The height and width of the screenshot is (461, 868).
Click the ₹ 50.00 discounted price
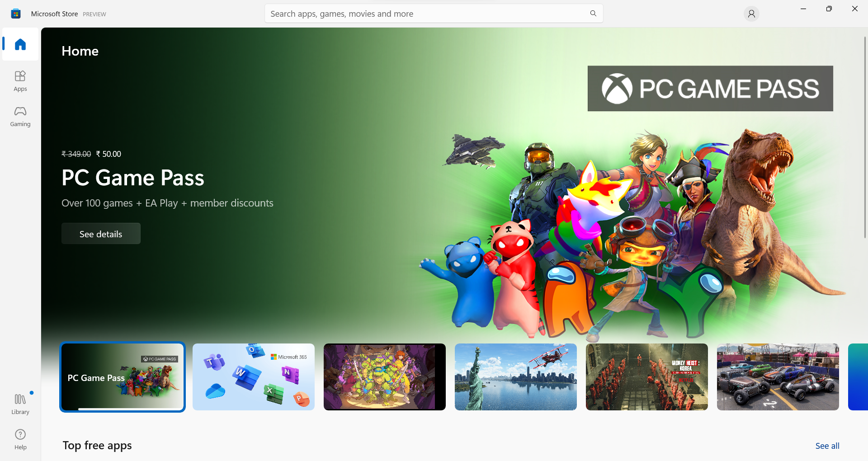(108, 154)
